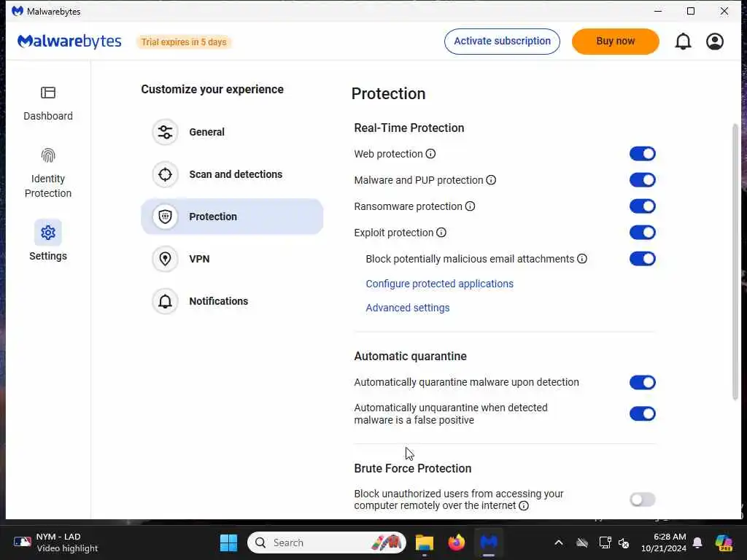Enable Brute Force Protection switch
747x560 pixels.
tap(642, 499)
